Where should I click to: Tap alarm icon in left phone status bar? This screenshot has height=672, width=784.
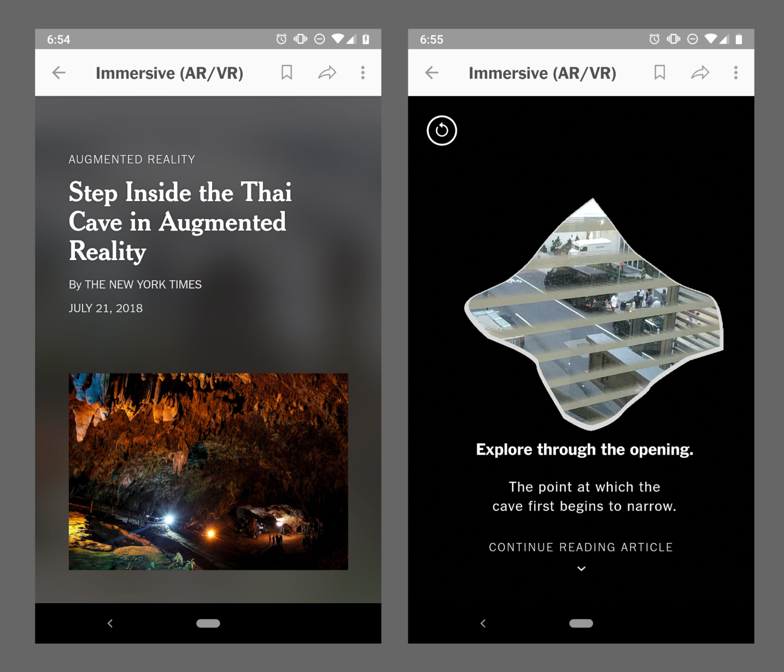tap(282, 39)
